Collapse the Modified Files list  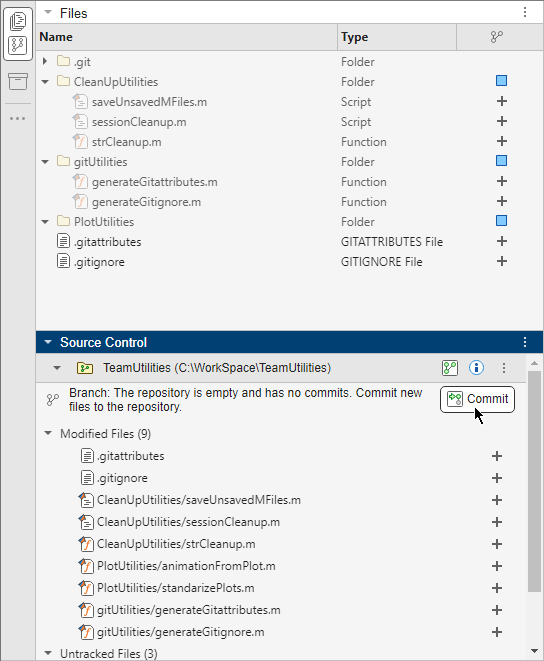coord(48,433)
